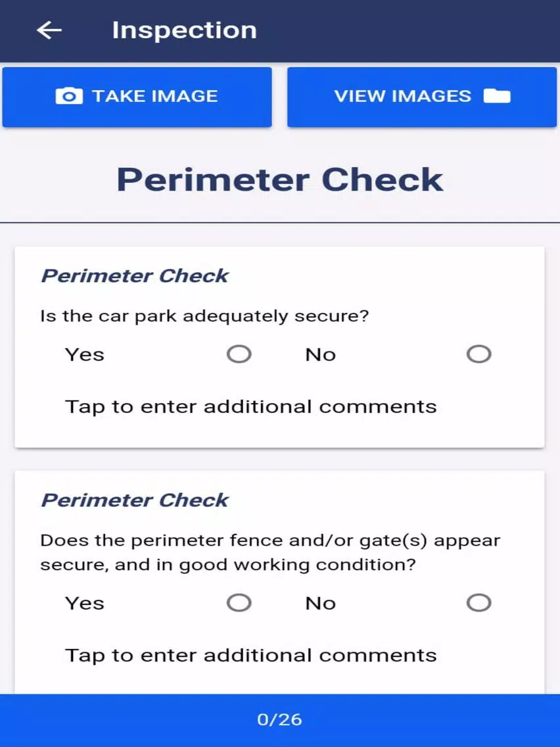560x747 pixels.
Task: Tap comments field under car park question
Action: 250,407
